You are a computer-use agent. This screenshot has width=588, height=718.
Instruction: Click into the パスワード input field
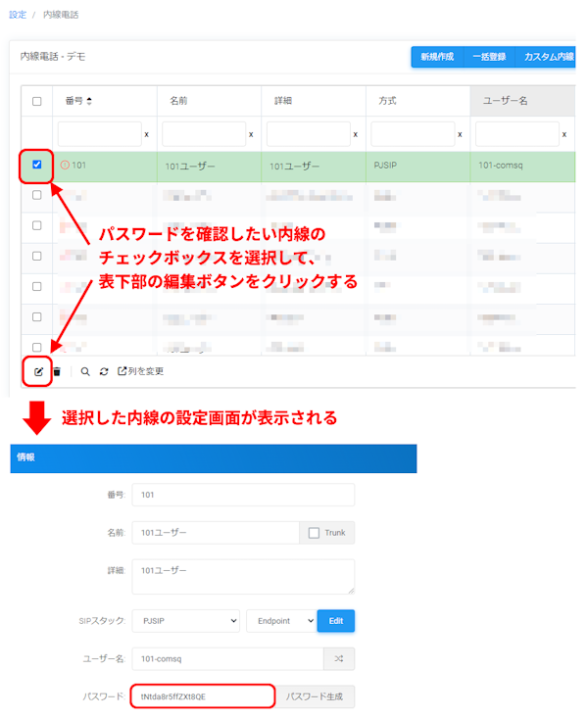201,696
